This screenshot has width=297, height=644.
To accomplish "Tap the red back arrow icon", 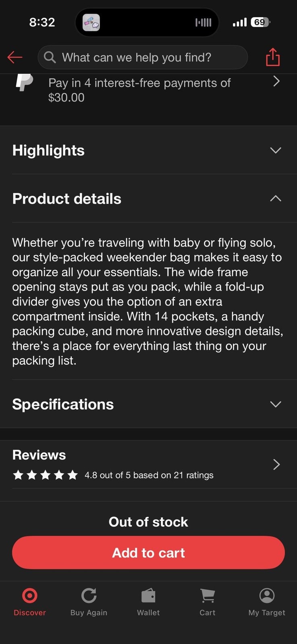I will tap(15, 57).
